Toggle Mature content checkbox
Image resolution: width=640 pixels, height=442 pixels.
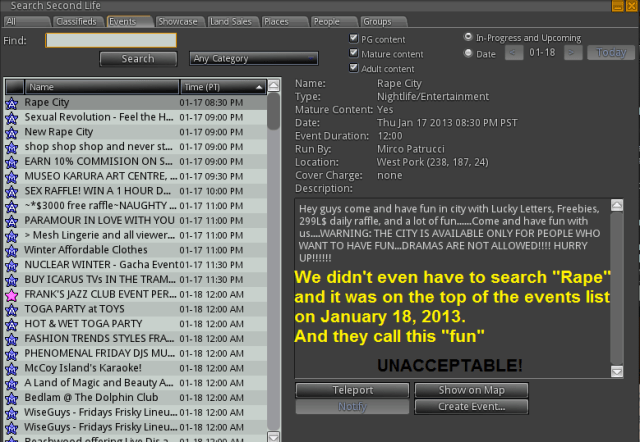[353, 53]
